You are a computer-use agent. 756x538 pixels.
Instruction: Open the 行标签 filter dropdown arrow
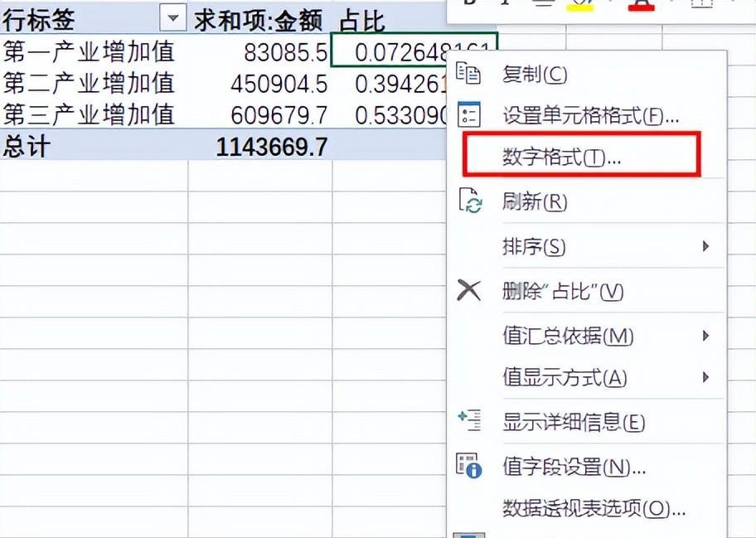click(x=172, y=19)
